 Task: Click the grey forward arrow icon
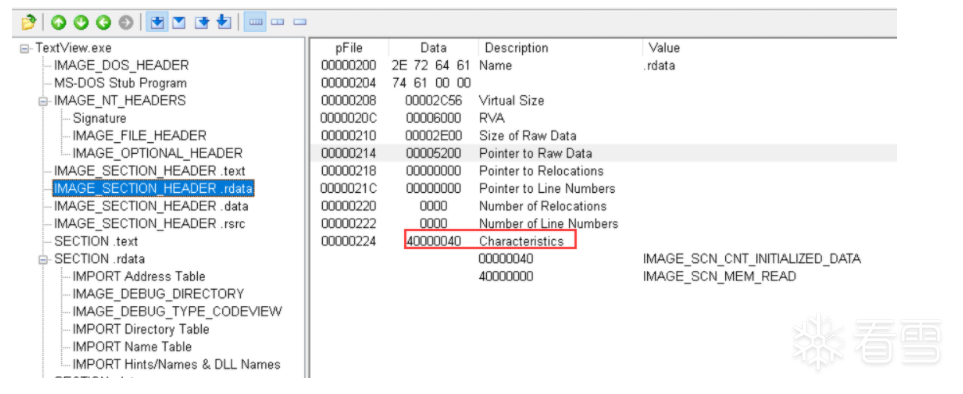pos(125,23)
